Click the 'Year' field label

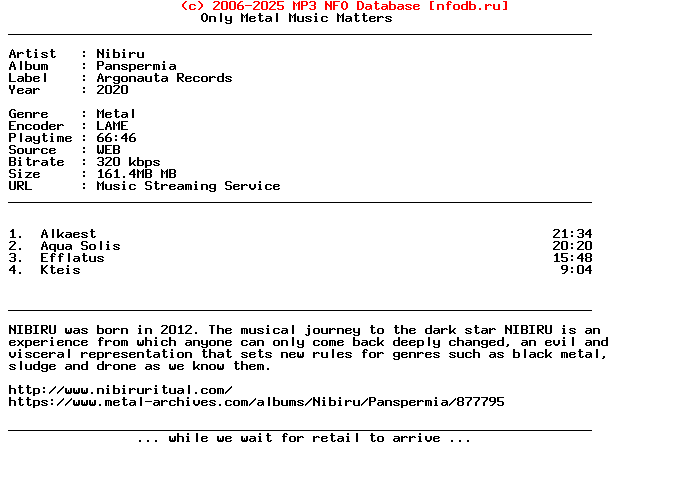coord(25,90)
